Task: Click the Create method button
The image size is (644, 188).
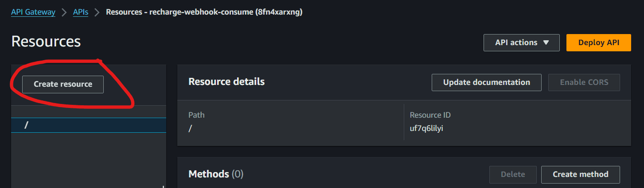Action: point(581,174)
